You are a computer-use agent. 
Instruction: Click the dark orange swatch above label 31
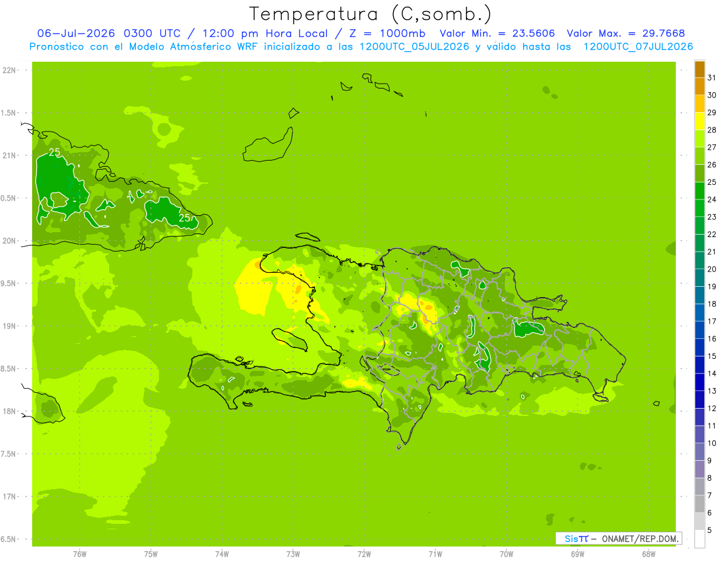(x=699, y=69)
